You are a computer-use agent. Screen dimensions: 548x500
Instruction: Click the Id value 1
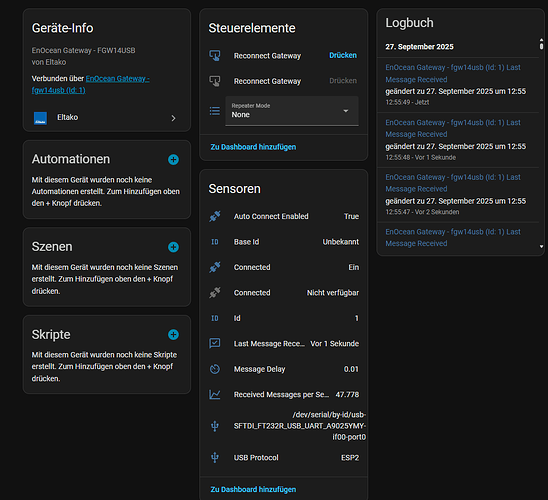[356, 318]
